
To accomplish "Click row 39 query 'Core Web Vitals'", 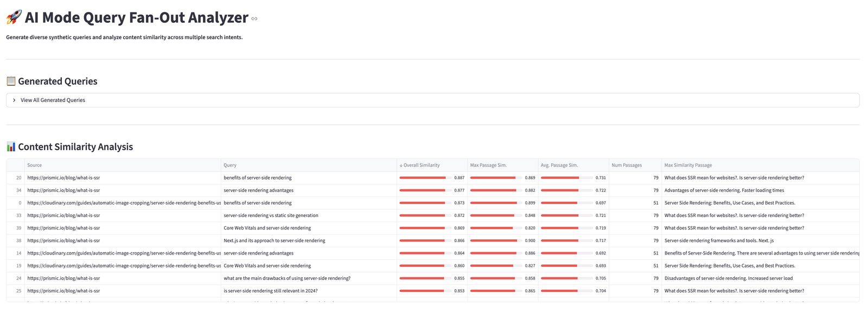I will tap(267, 228).
